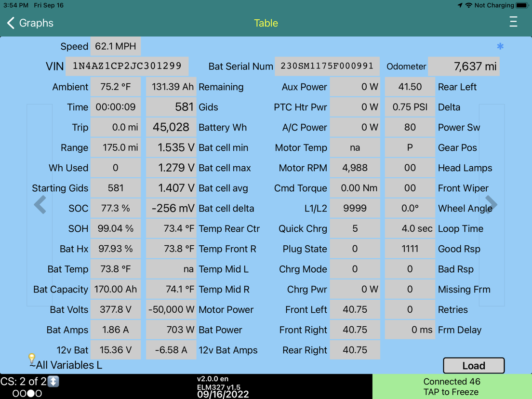Tap the L1/L2 value 9999

[355, 208]
